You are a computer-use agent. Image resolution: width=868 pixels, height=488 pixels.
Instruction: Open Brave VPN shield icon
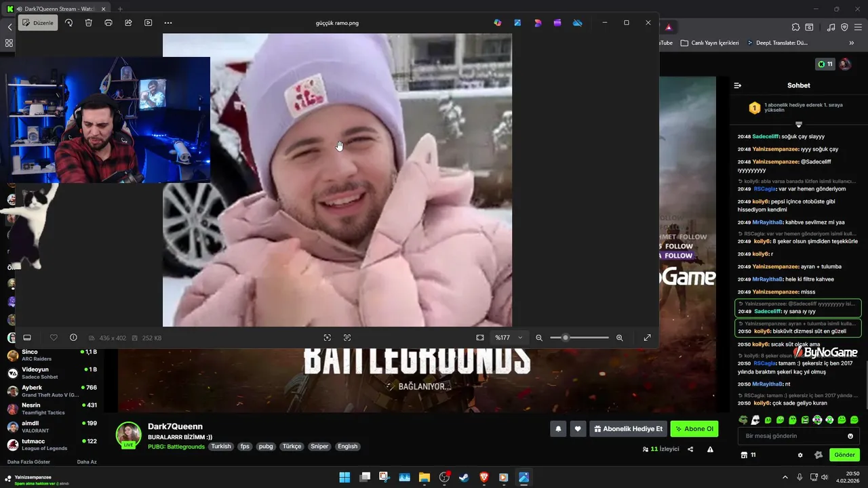click(x=844, y=27)
